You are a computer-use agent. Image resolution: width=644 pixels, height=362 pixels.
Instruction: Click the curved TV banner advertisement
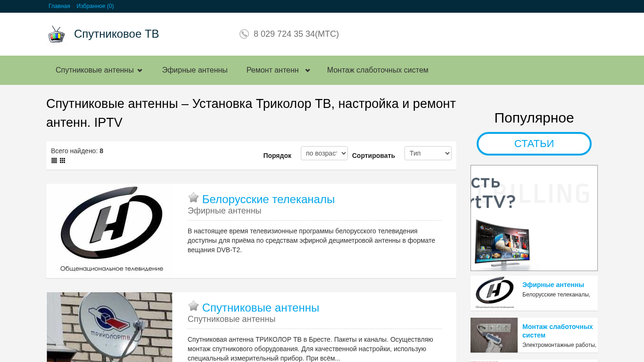[534, 218]
